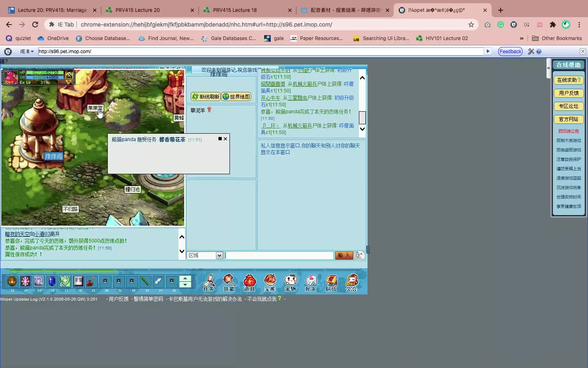Open the IE 8 mode dropdown

click(27, 52)
